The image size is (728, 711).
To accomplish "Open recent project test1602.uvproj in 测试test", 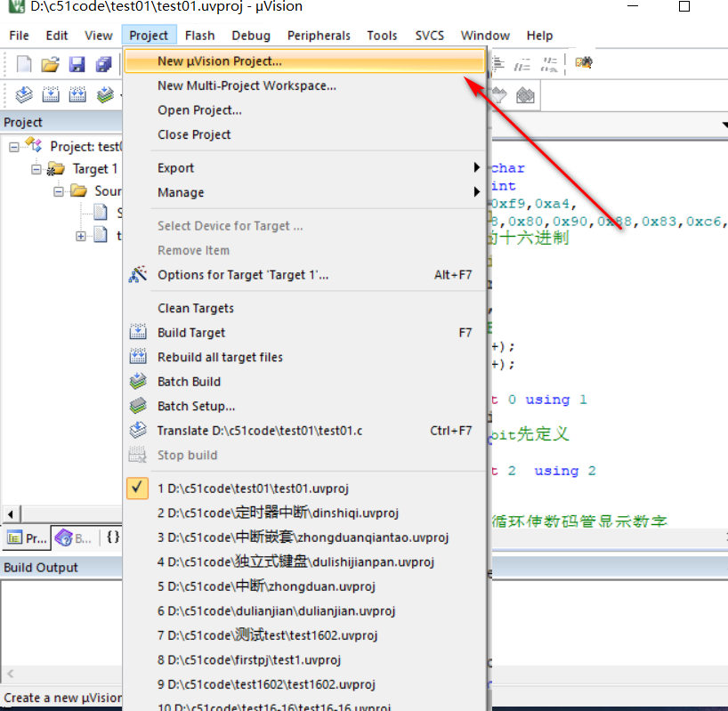I will pos(304,635).
